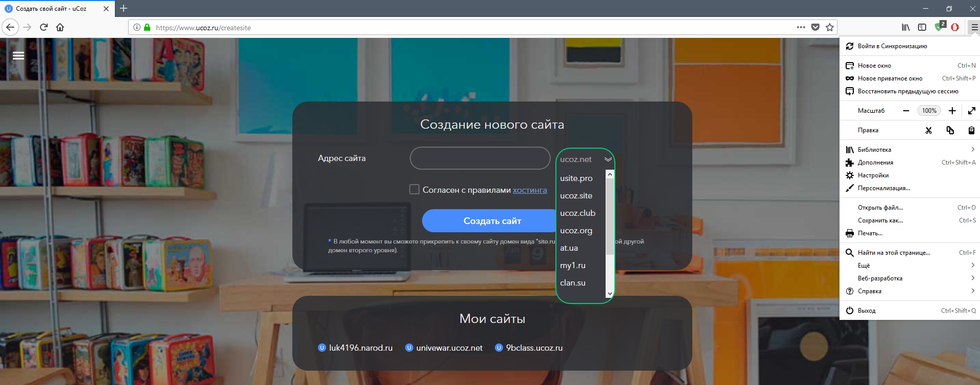Choose ucoz.club from the domain list
Screen dimensions: 980x385
tap(578, 213)
